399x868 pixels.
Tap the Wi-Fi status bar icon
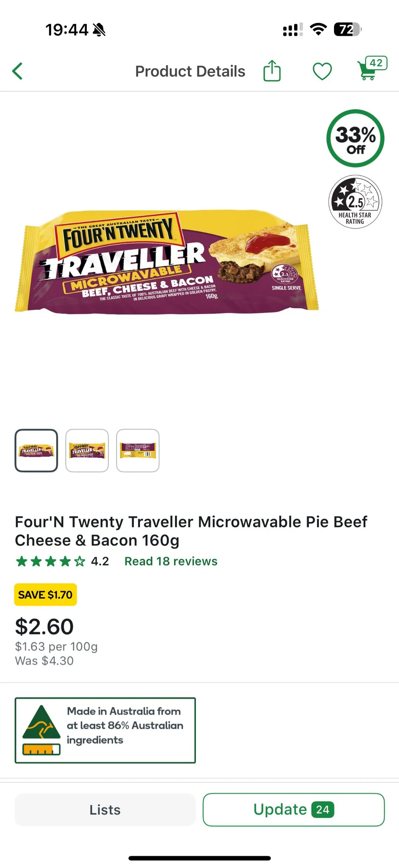[x=318, y=29]
